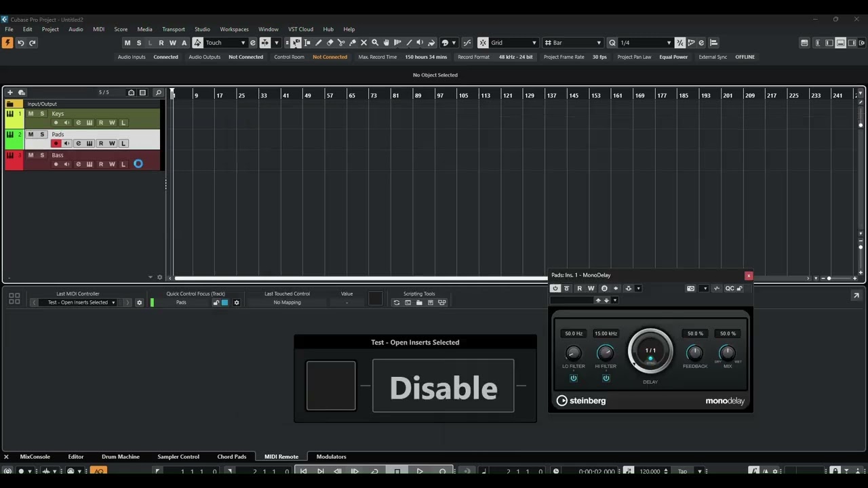Click the MonoDelay Mix knob

coord(727,352)
